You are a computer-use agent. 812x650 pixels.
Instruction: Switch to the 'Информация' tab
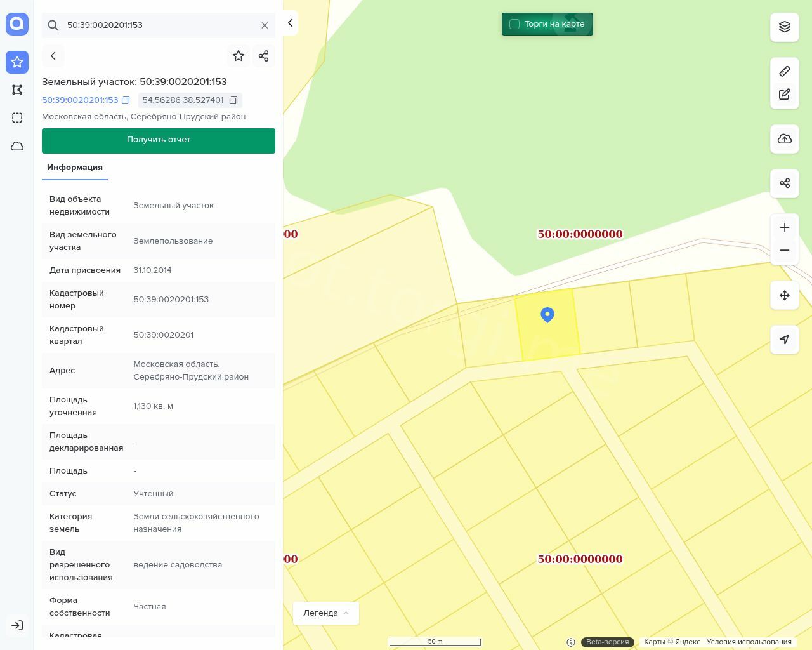(x=75, y=168)
